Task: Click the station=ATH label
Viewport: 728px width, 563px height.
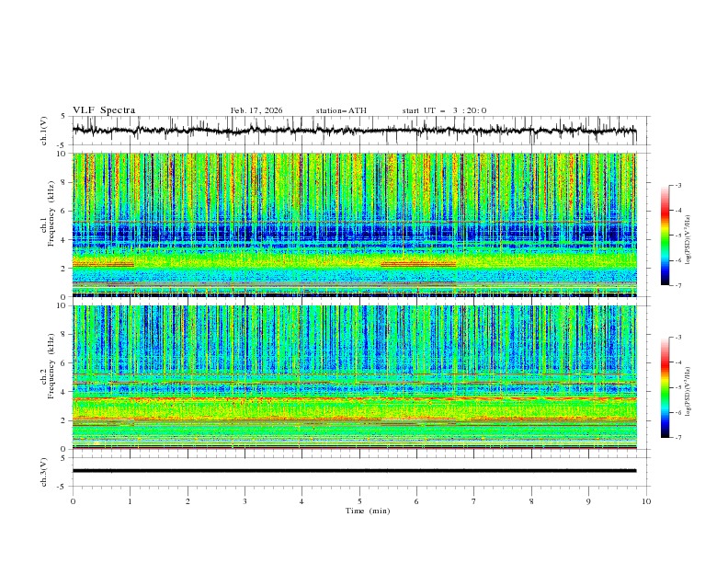Action: point(341,110)
